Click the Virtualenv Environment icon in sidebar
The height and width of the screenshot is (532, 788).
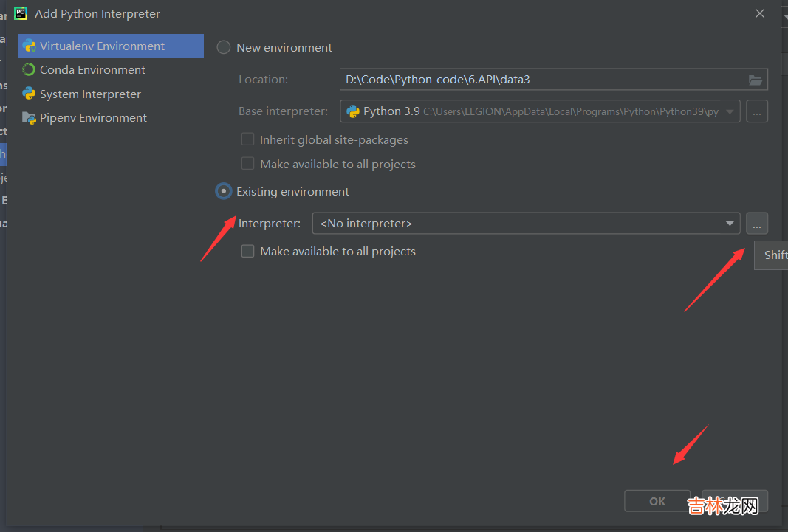(29, 46)
